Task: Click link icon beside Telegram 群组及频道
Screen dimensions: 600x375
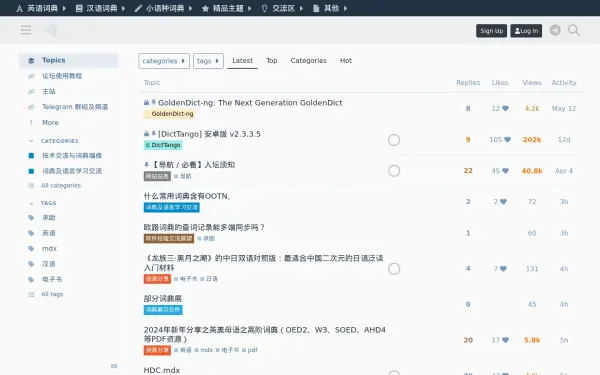Action: [31, 107]
